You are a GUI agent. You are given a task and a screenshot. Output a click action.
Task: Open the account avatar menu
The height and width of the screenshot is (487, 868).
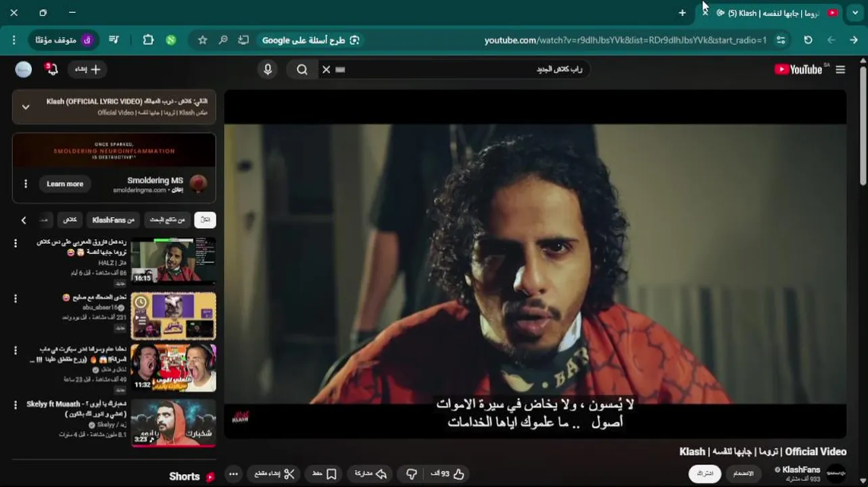pyautogui.click(x=24, y=69)
